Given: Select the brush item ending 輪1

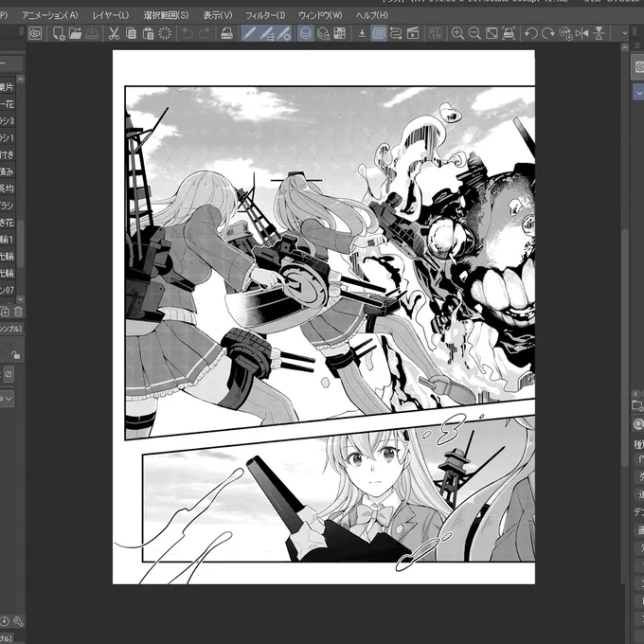Looking at the screenshot, I should (x=8, y=239).
